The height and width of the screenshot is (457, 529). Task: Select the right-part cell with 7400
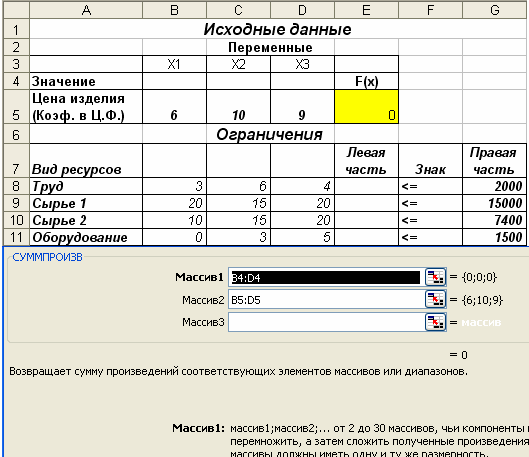coord(495,220)
